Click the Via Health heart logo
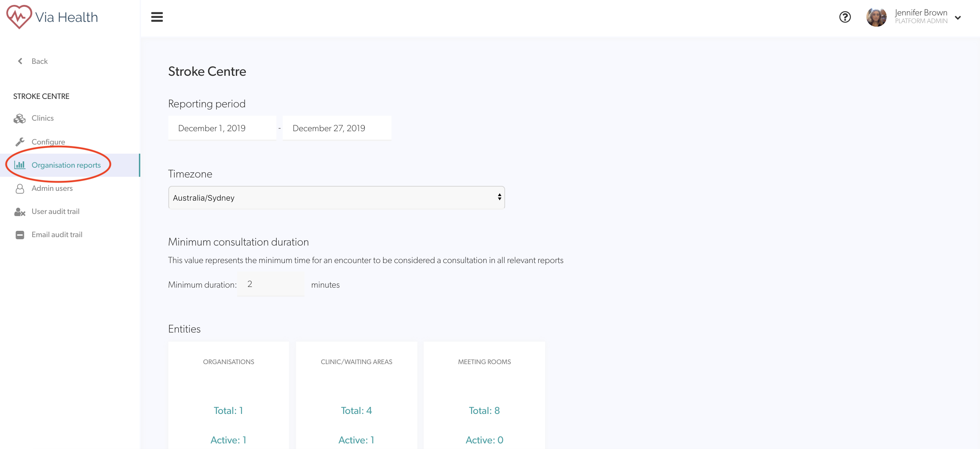The height and width of the screenshot is (449, 980). [19, 17]
